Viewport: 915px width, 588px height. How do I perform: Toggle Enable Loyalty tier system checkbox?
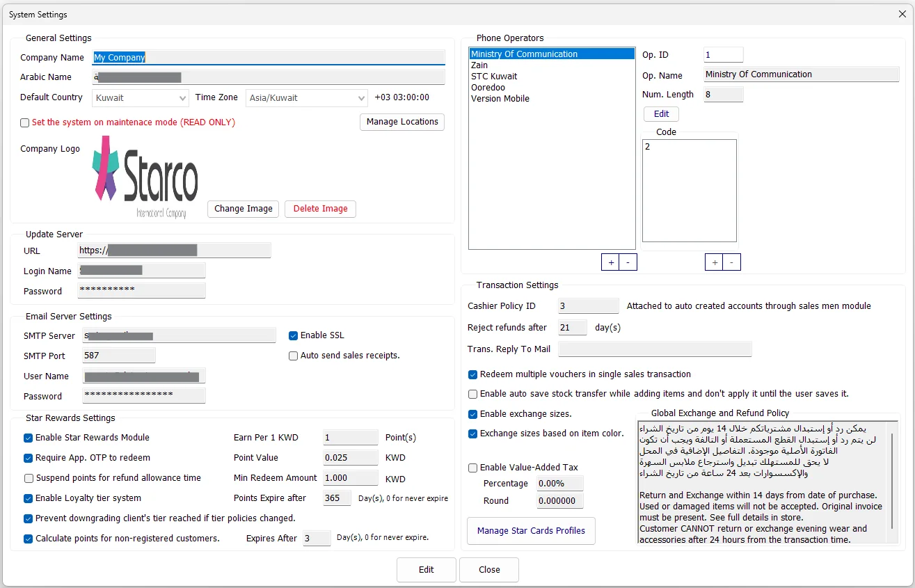[x=29, y=498]
